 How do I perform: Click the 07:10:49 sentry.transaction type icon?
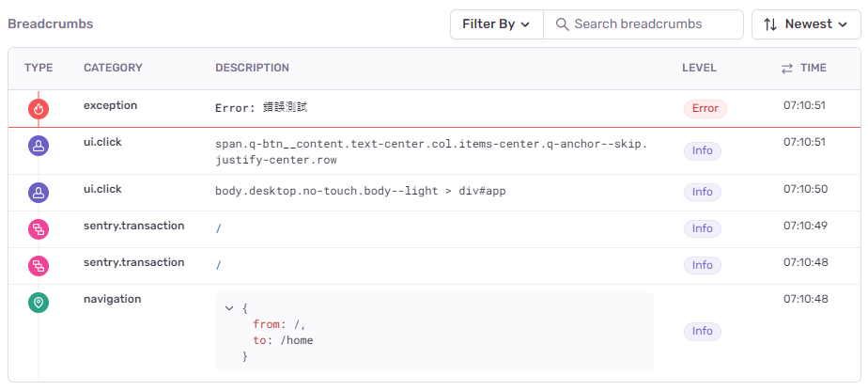click(39, 229)
